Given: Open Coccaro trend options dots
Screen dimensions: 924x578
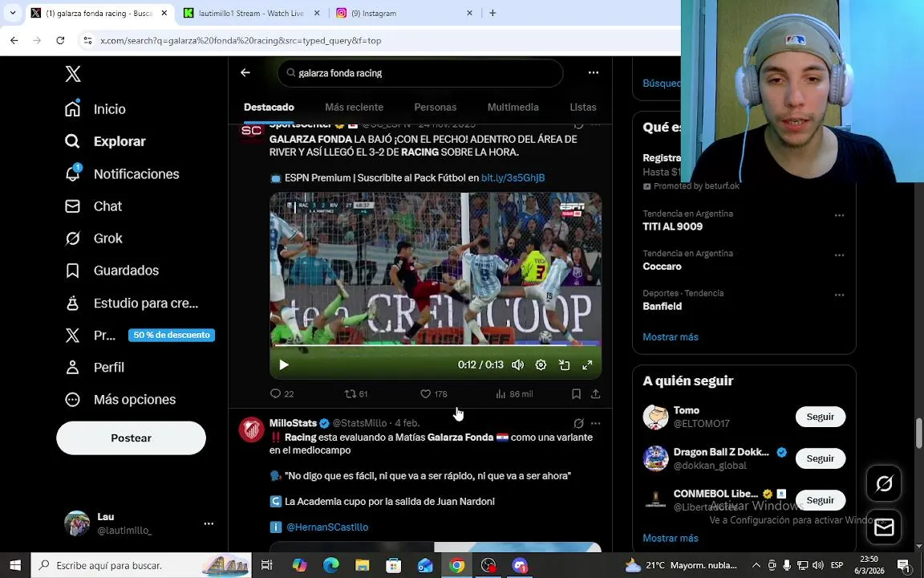Looking at the screenshot, I should coord(839,255).
